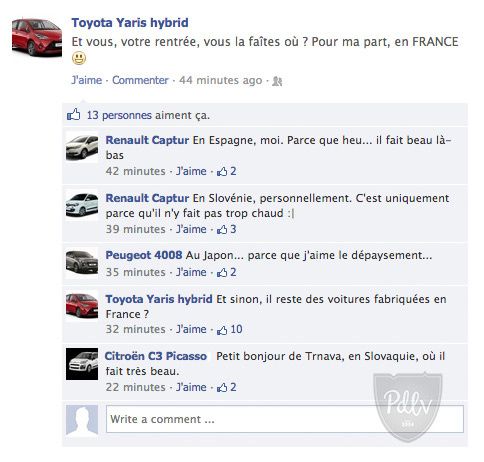Open like count on Slovénie comment

(x=227, y=229)
